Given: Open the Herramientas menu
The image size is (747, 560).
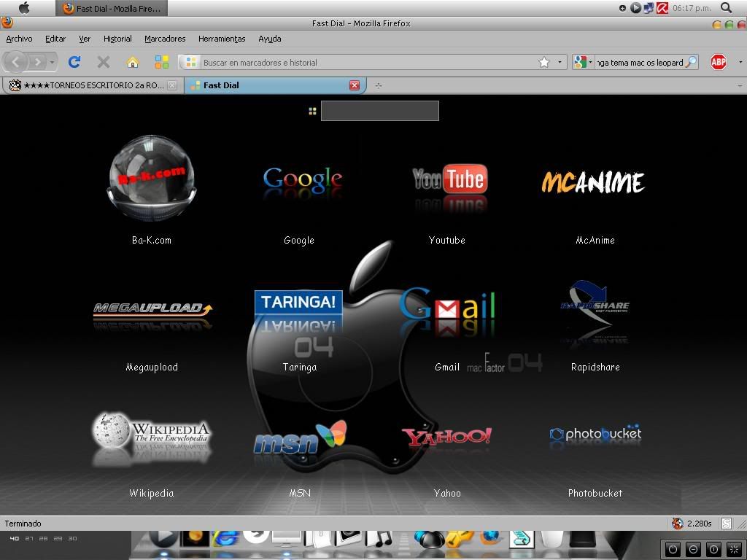Looking at the screenshot, I should (x=222, y=39).
